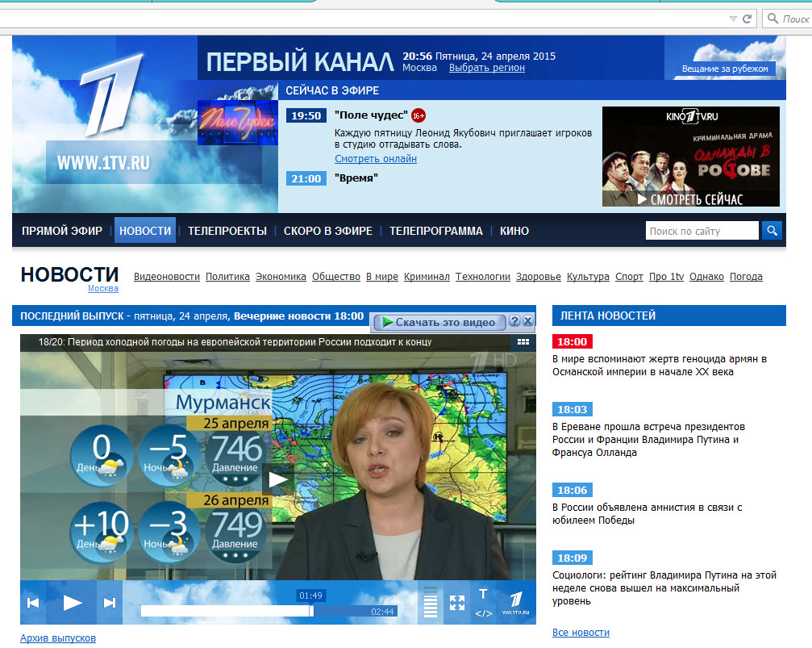Viewport: 812px width, 648px height.
Task: Click the 'Время' program title at 21:00
Action: point(356,178)
